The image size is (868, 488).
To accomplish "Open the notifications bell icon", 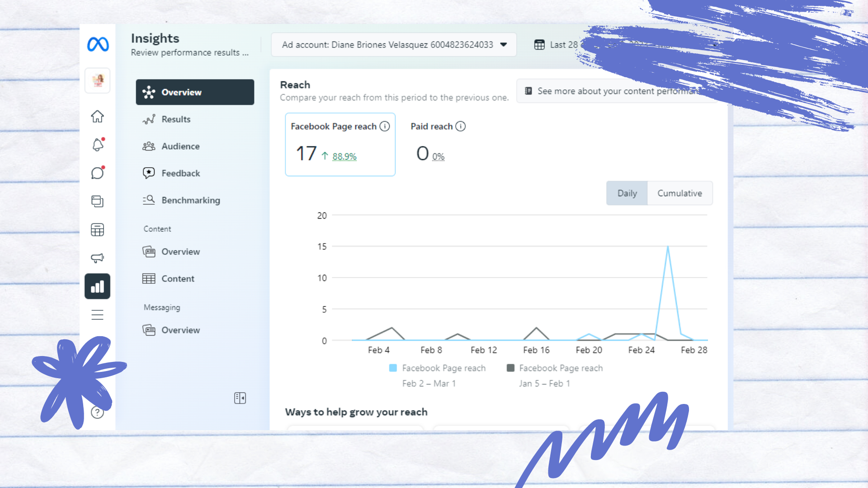I will click(x=97, y=145).
